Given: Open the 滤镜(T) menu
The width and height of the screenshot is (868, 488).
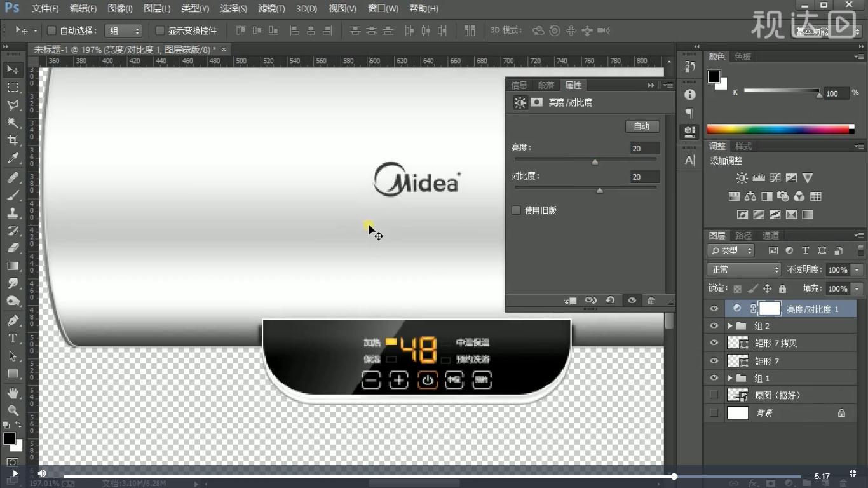Looking at the screenshot, I should [x=271, y=8].
